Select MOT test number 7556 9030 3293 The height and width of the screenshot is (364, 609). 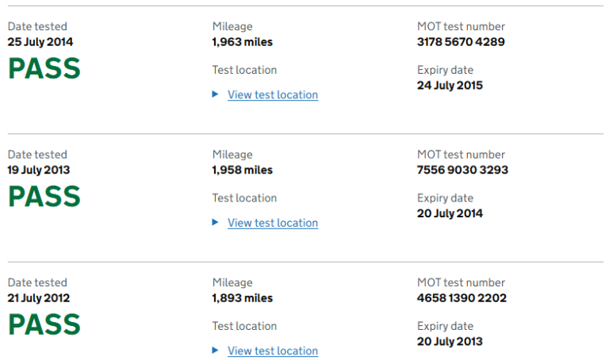coord(462,170)
